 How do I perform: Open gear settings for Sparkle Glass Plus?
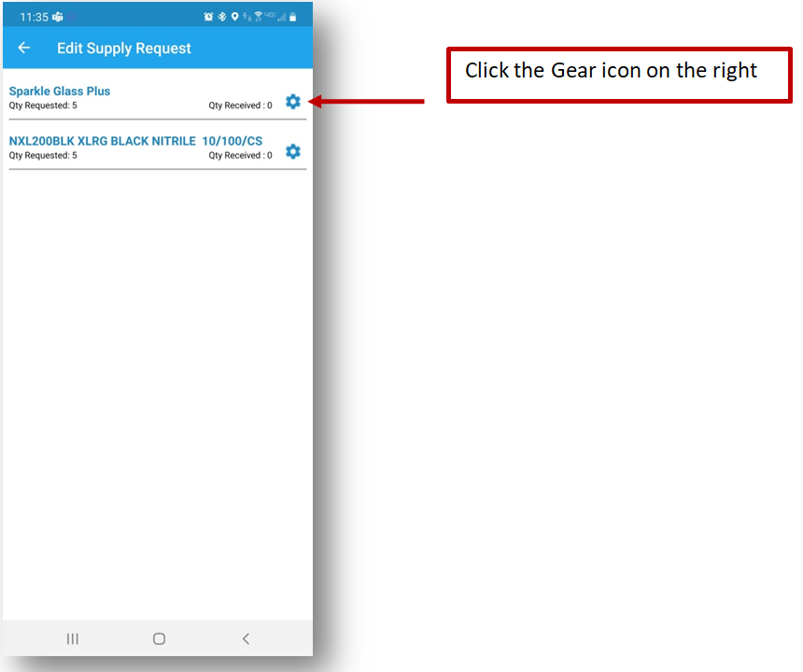(293, 102)
